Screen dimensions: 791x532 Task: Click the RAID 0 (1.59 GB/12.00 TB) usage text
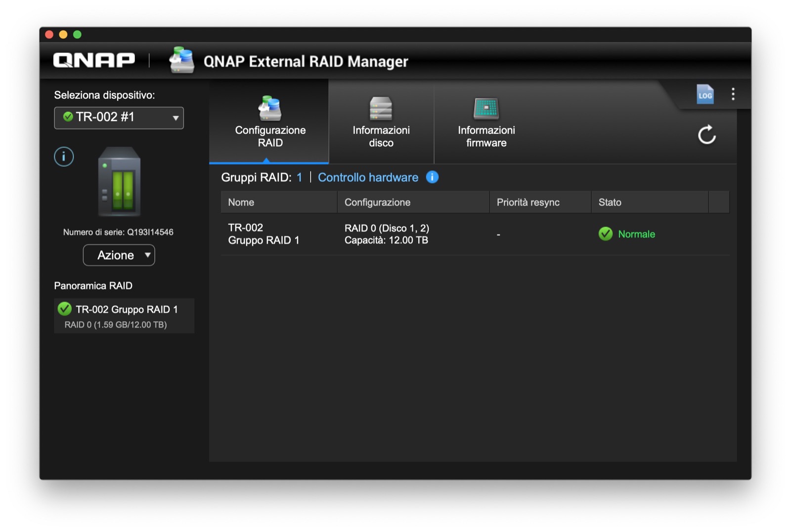click(x=116, y=325)
